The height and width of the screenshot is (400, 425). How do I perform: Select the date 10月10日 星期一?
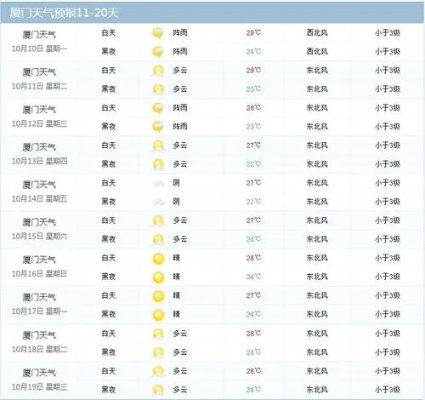click(39, 49)
